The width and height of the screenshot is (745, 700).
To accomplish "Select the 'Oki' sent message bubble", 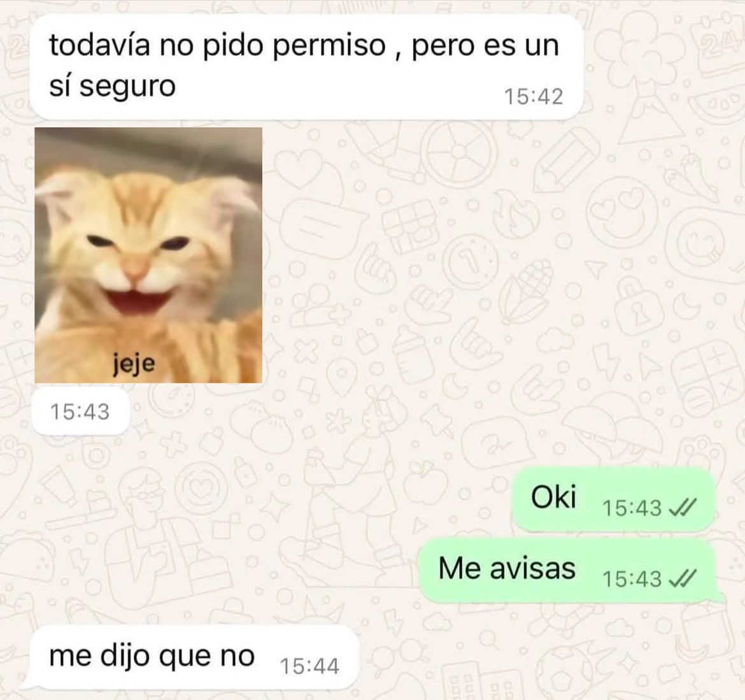I will click(x=613, y=499).
